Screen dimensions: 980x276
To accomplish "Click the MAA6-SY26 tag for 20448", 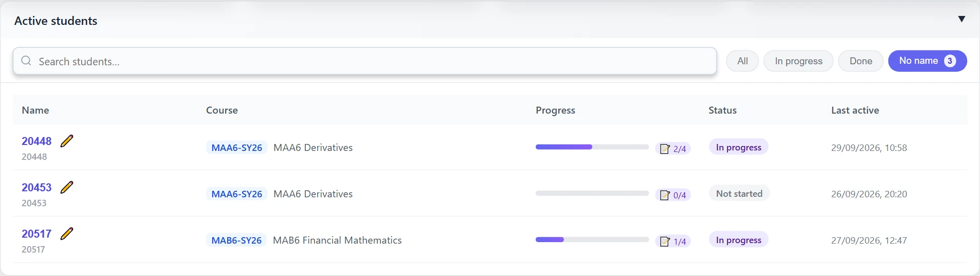I will [237, 147].
